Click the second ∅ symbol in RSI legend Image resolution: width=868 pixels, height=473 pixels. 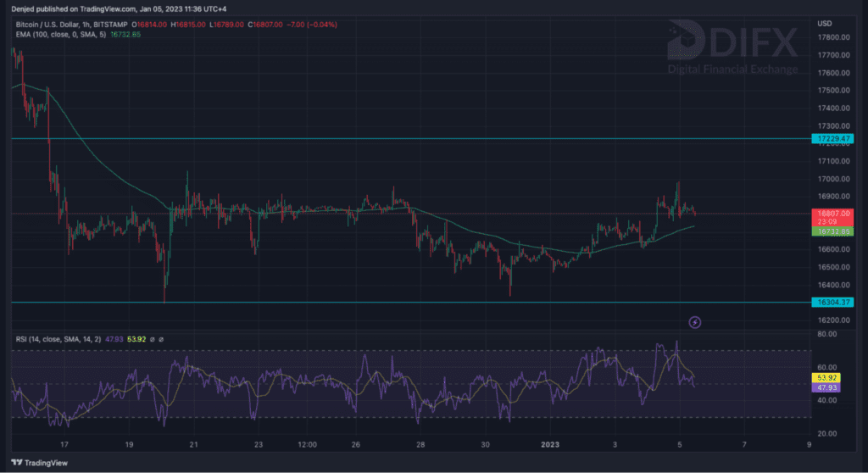tap(161, 339)
